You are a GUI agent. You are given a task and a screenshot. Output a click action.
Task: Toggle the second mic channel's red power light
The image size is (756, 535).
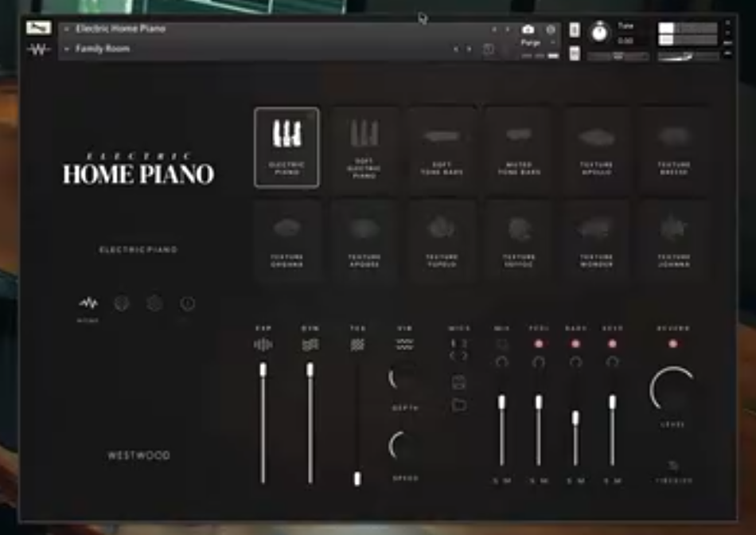click(x=539, y=344)
